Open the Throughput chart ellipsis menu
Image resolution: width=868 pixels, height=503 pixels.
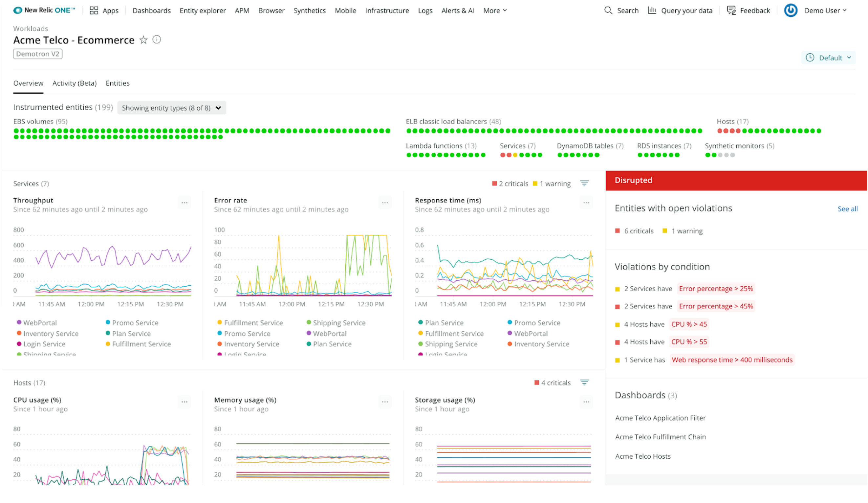point(184,203)
